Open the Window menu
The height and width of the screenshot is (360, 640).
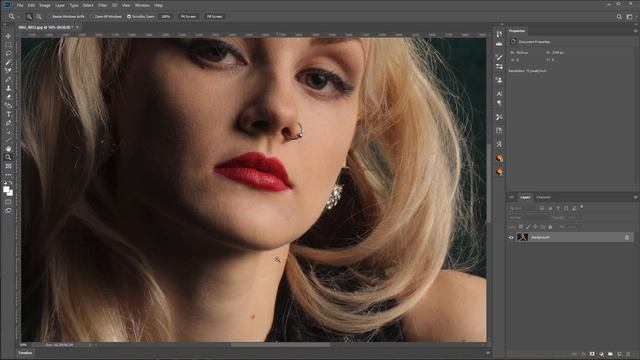point(142,5)
